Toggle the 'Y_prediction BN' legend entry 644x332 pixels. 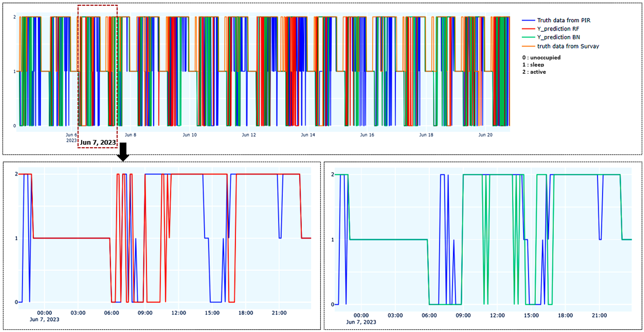(x=551, y=37)
